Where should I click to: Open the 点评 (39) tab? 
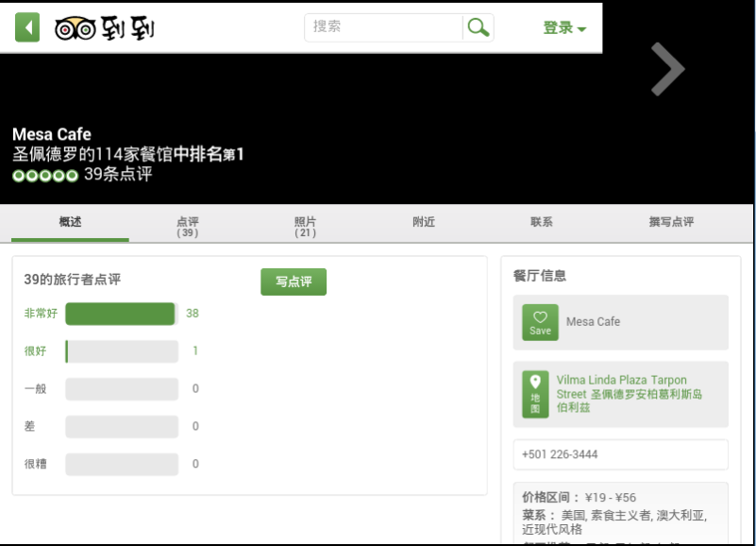pyautogui.click(x=188, y=227)
